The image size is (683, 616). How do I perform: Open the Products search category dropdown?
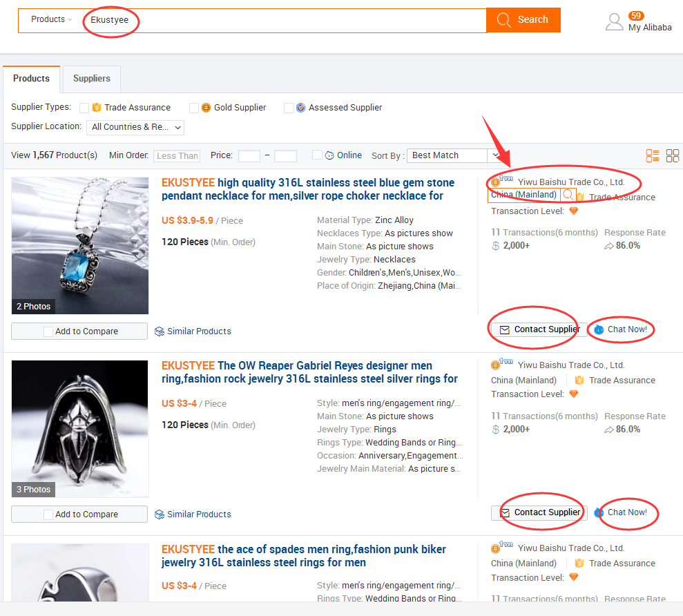tap(51, 19)
